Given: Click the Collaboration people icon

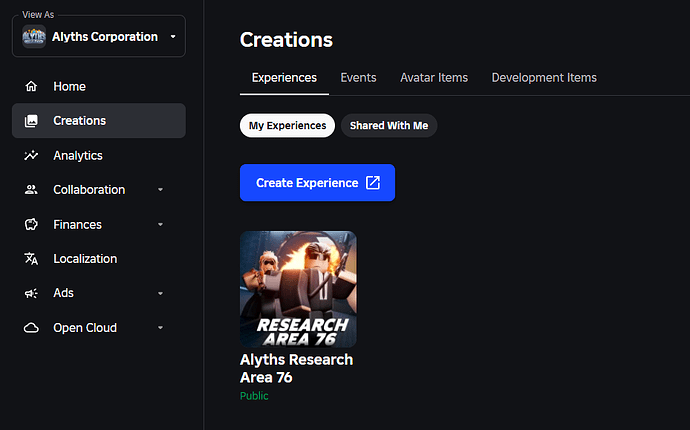Looking at the screenshot, I should click(x=31, y=190).
